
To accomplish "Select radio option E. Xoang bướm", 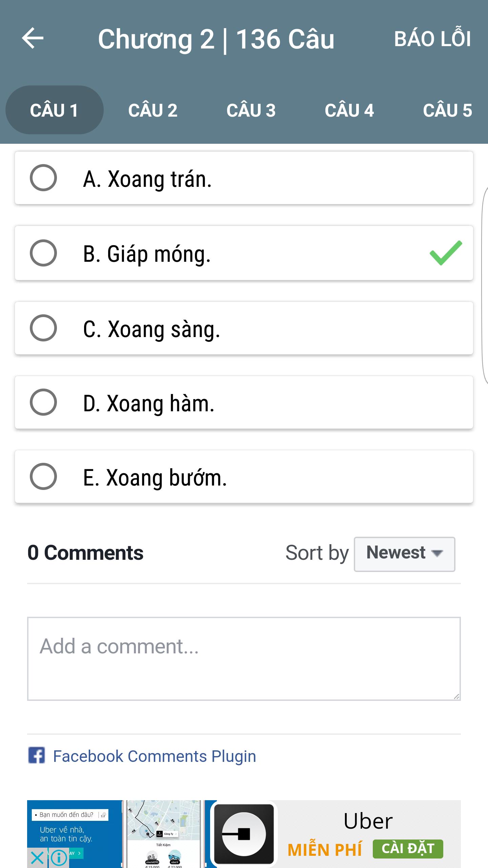I will click(43, 476).
